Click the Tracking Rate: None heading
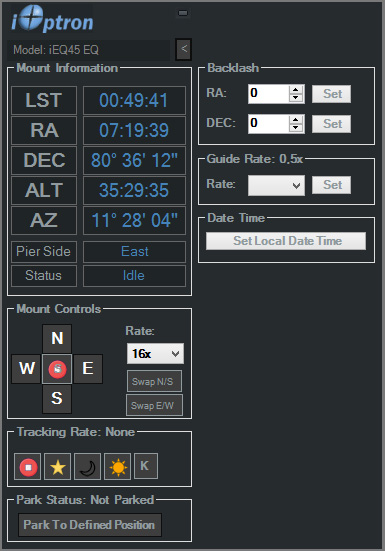Screen dimensions: 385x551 point(76,432)
